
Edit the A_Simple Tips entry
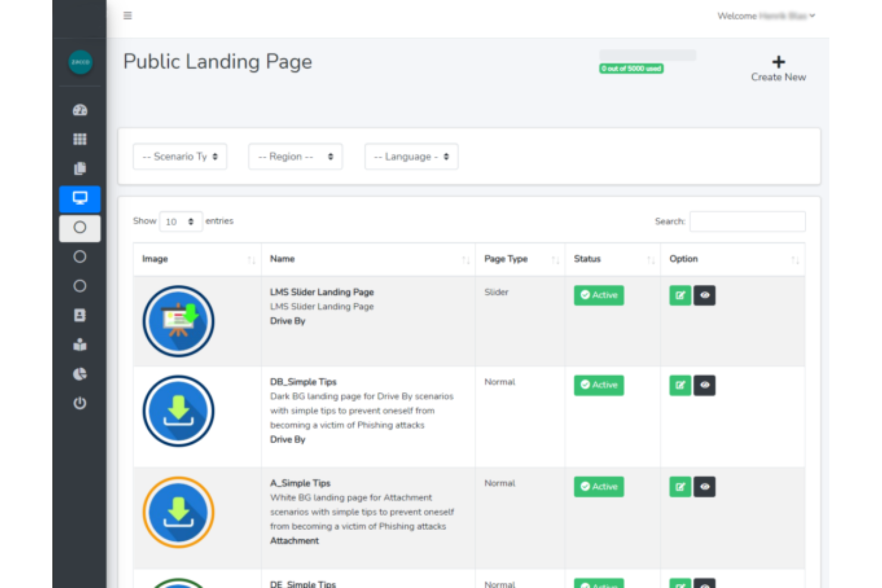click(x=680, y=487)
